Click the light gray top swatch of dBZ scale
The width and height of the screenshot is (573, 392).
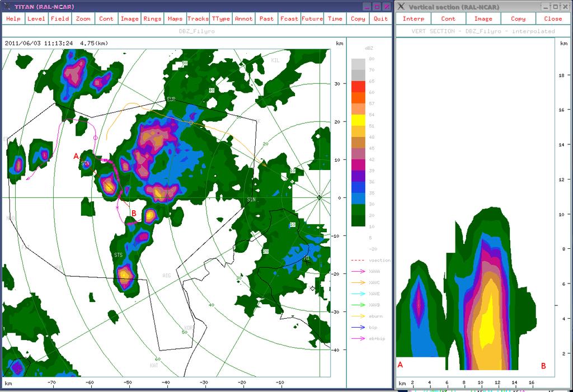358,64
